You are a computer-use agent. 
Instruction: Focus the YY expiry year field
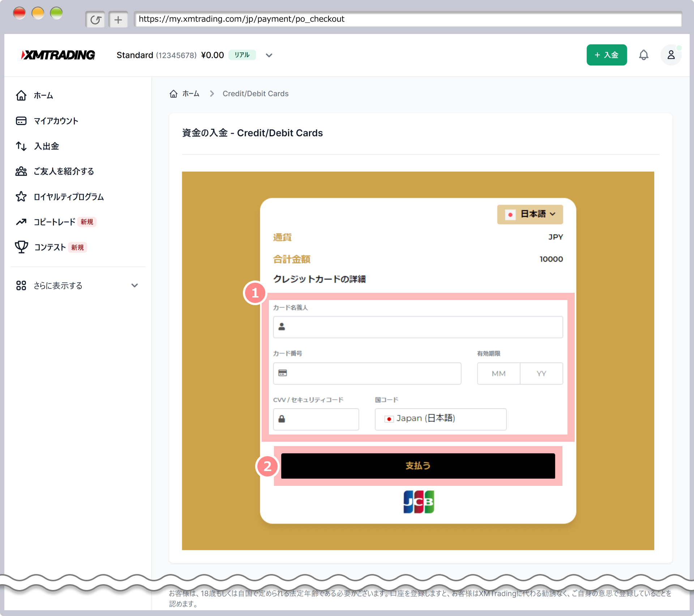click(x=541, y=373)
